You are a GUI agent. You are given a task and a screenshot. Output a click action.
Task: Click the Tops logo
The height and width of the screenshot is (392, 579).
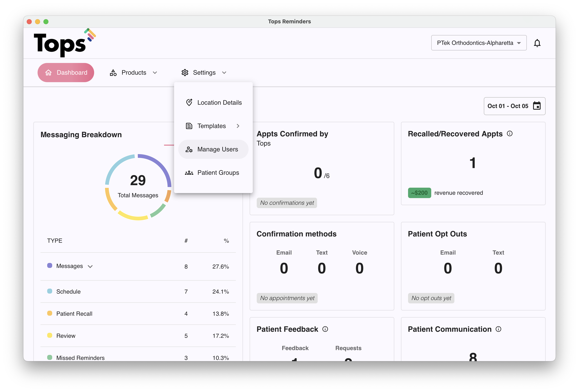click(x=64, y=43)
